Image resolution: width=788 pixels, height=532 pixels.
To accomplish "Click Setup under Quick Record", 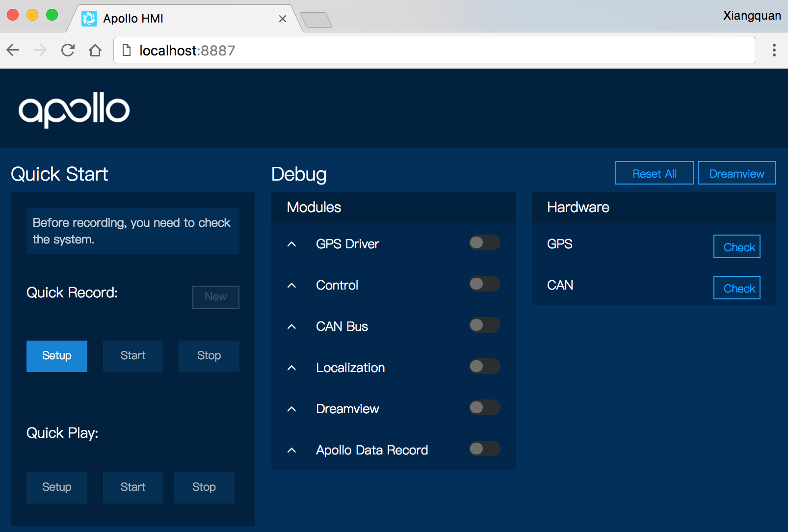I will pos(57,356).
